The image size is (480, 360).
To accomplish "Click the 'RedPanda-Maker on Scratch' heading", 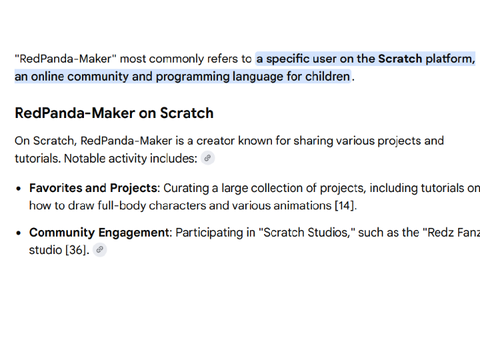I will tap(114, 113).
